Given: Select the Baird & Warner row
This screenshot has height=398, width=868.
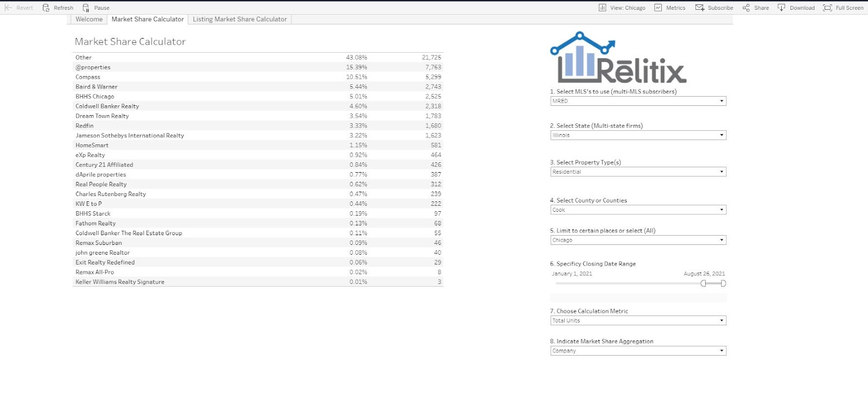Looking at the screenshot, I should [258, 87].
